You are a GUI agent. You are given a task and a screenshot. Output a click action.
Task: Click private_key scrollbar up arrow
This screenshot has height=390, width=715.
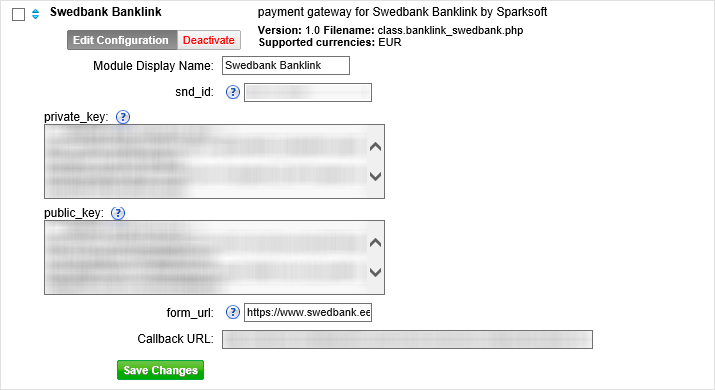click(x=375, y=147)
